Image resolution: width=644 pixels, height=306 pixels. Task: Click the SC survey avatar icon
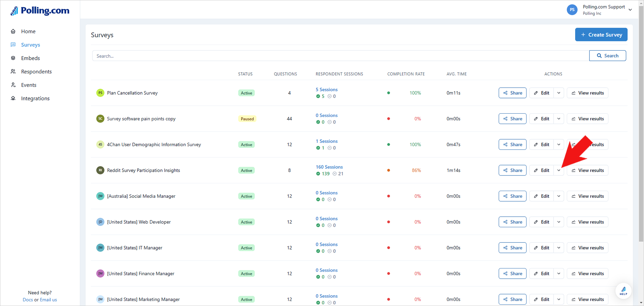[x=100, y=119]
